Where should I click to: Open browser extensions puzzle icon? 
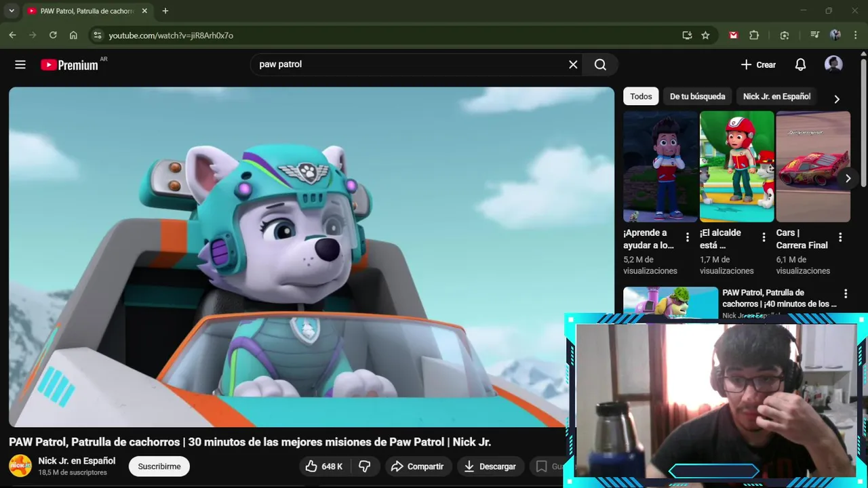(754, 35)
